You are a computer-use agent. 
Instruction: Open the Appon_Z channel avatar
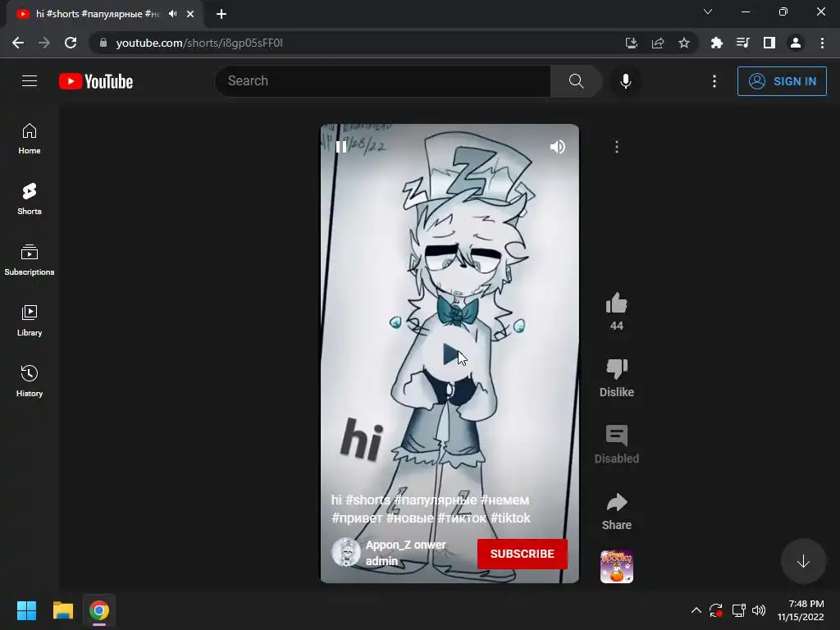[346, 553]
